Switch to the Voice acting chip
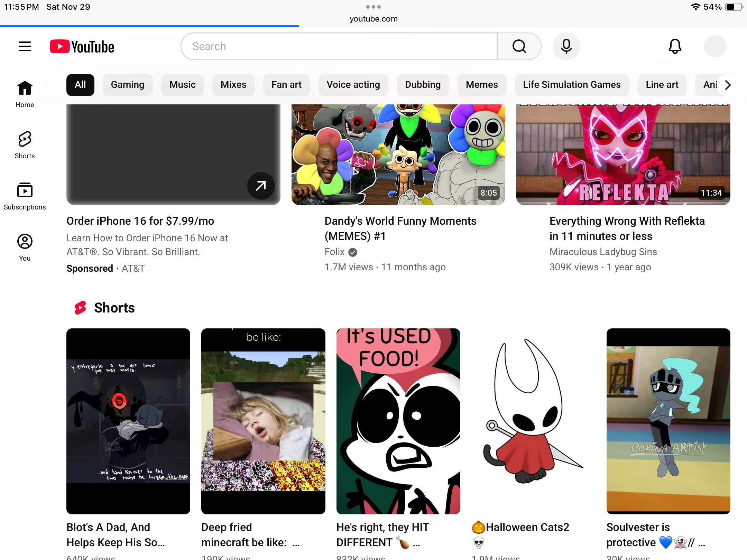Image resolution: width=747 pixels, height=560 pixels. (353, 85)
